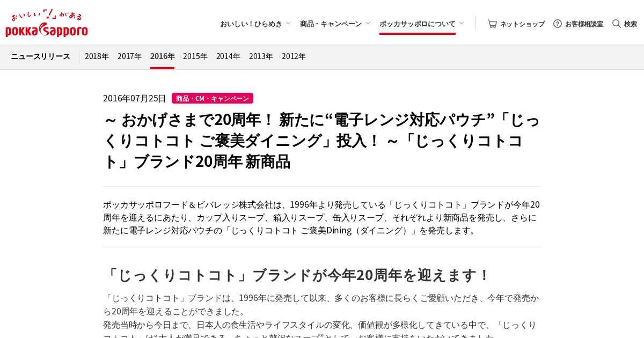The width and height of the screenshot is (644, 338).
Task: Select the 2015年 news tab
Action: tap(195, 56)
